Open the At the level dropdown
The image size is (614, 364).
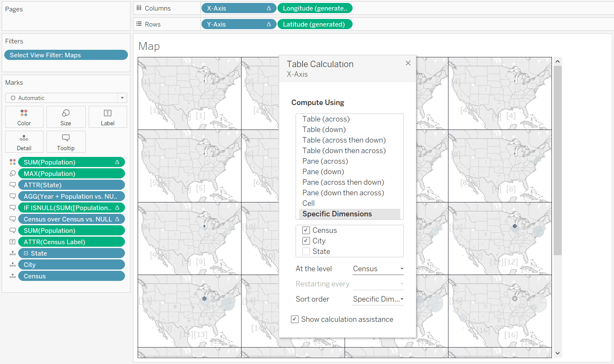(377, 268)
